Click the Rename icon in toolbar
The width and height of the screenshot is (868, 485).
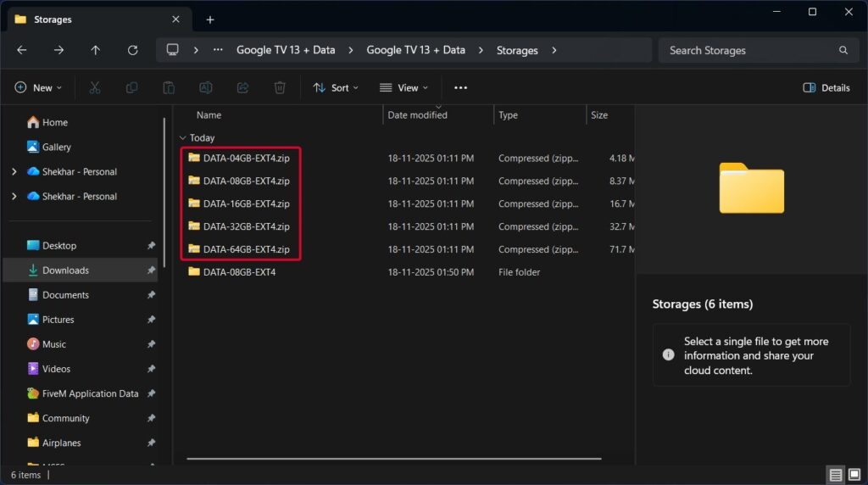pyautogui.click(x=205, y=87)
